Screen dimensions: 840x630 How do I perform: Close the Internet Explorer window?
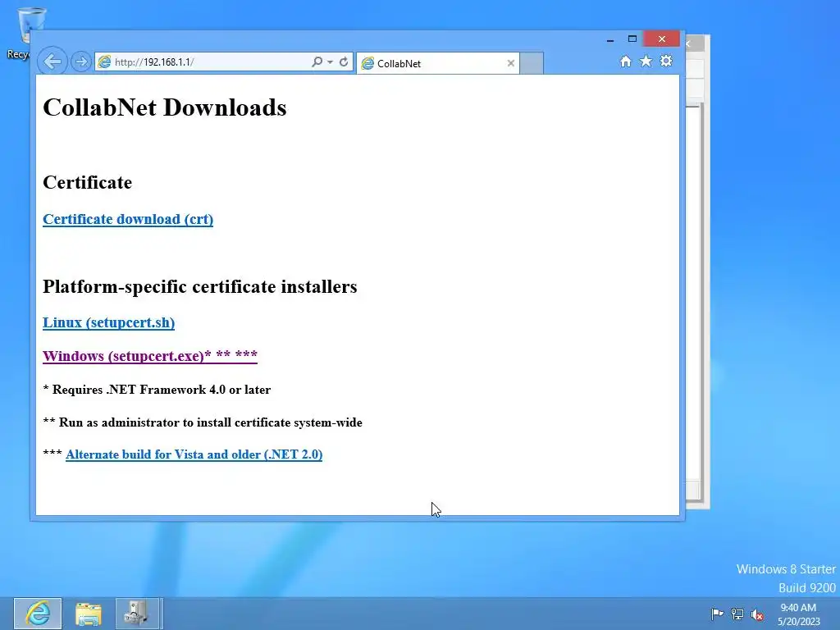[x=662, y=39]
